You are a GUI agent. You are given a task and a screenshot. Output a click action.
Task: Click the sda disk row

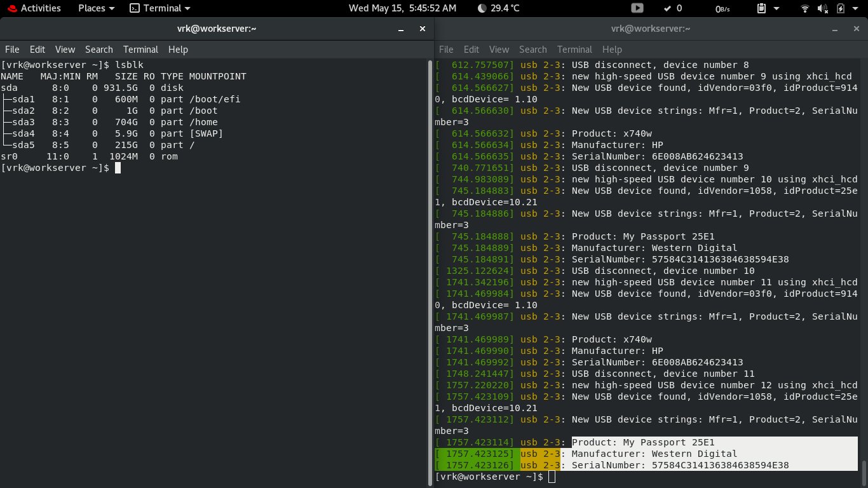coord(92,88)
